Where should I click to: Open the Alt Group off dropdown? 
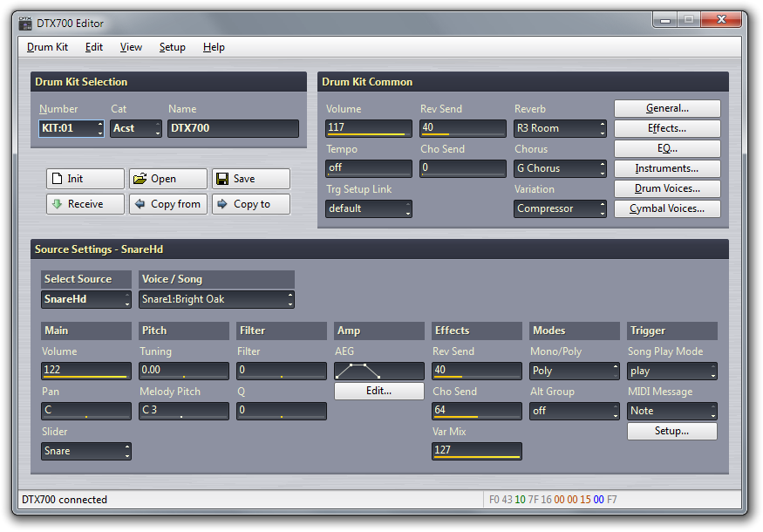point(574,411)
